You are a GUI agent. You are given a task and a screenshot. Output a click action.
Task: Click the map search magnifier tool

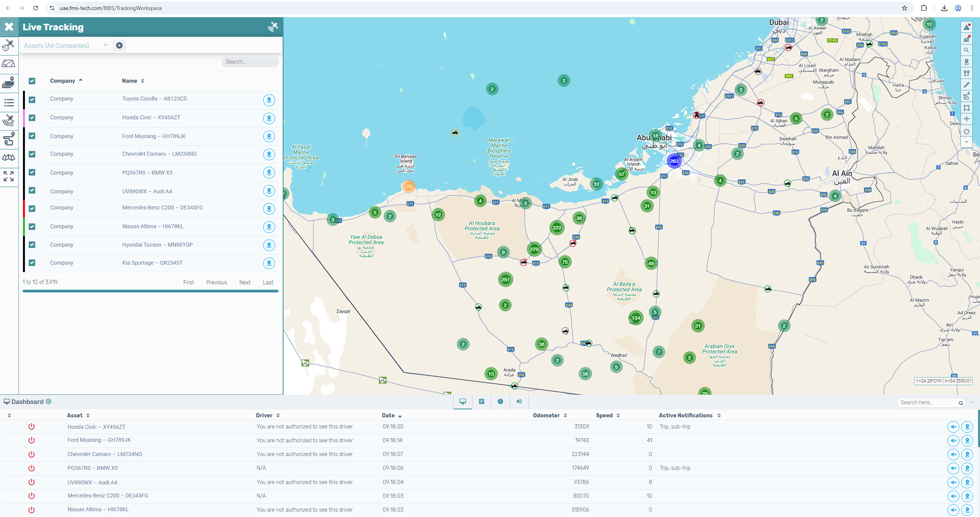(x=967, y=50)
